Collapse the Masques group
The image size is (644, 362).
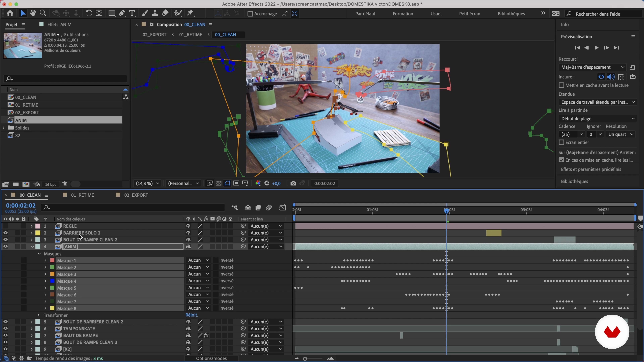[39, 254]
